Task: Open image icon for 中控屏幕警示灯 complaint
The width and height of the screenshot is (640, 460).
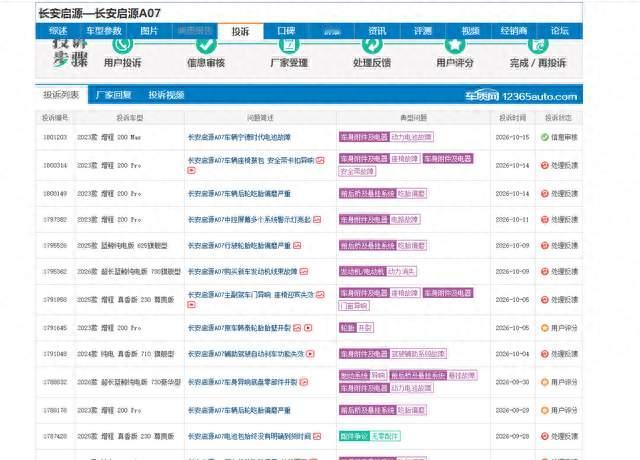Action: coord(317,220)
